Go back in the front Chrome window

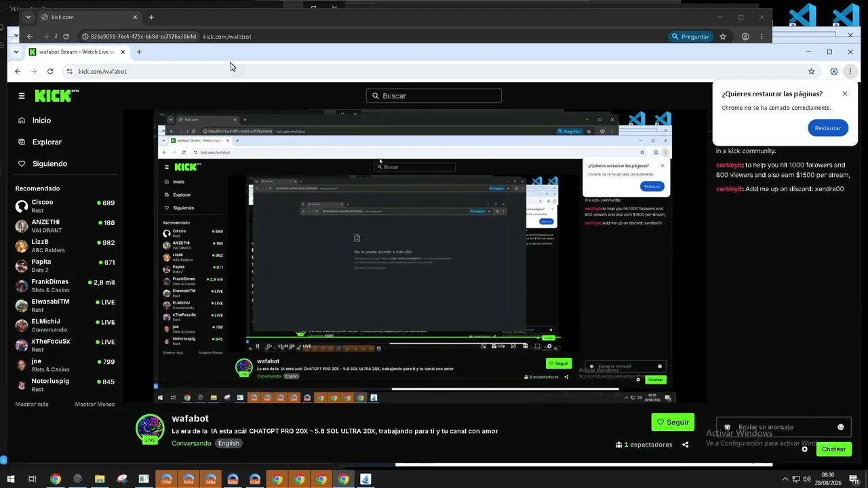point(18,71)
